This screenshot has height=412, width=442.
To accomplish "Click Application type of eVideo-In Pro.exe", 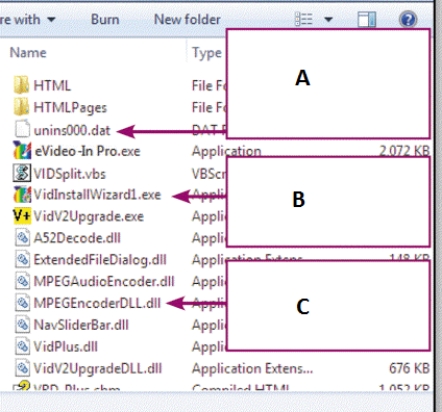I will 226,151.
